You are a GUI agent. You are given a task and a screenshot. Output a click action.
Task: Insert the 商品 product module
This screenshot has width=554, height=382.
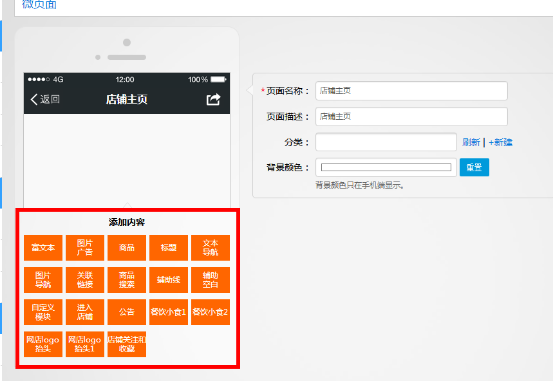126,248
